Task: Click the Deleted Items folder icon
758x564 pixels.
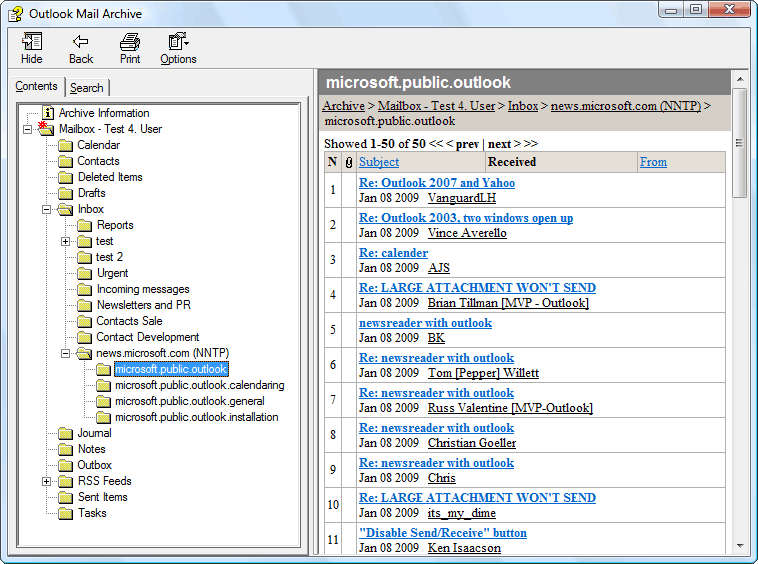Action: [65, 177]
